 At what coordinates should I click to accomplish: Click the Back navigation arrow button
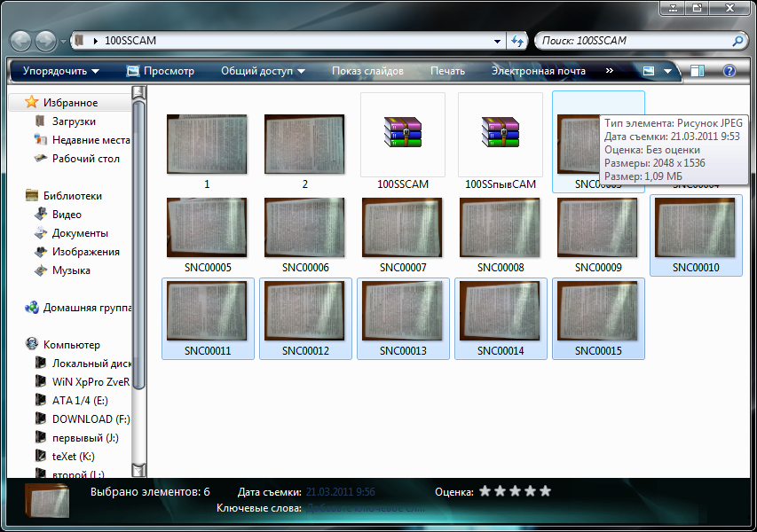click(20, 41)
